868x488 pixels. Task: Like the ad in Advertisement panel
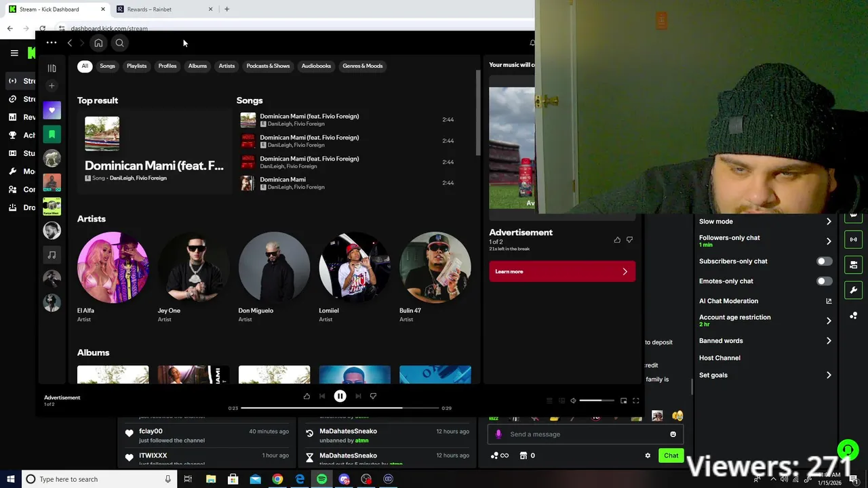pos(617,239)
